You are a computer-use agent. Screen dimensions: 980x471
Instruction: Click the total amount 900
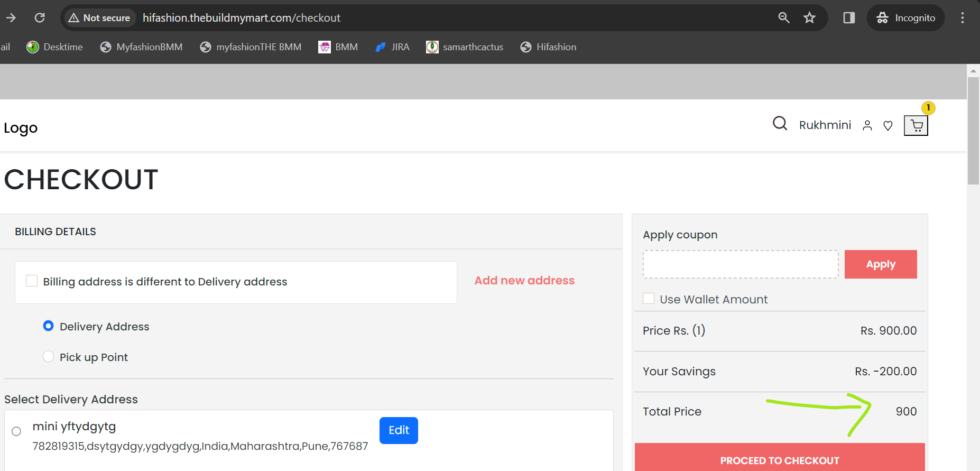pyautogui.click(x=906, y=412)
